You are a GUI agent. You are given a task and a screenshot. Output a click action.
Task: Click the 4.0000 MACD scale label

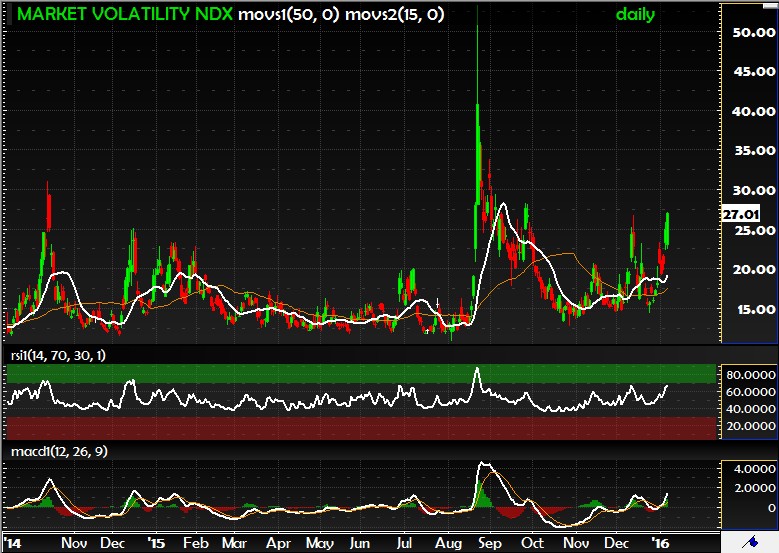click(x=750, y=468)
